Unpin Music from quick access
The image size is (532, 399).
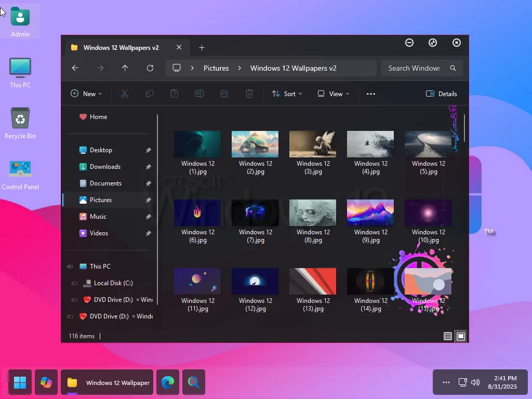pos(148,217)
